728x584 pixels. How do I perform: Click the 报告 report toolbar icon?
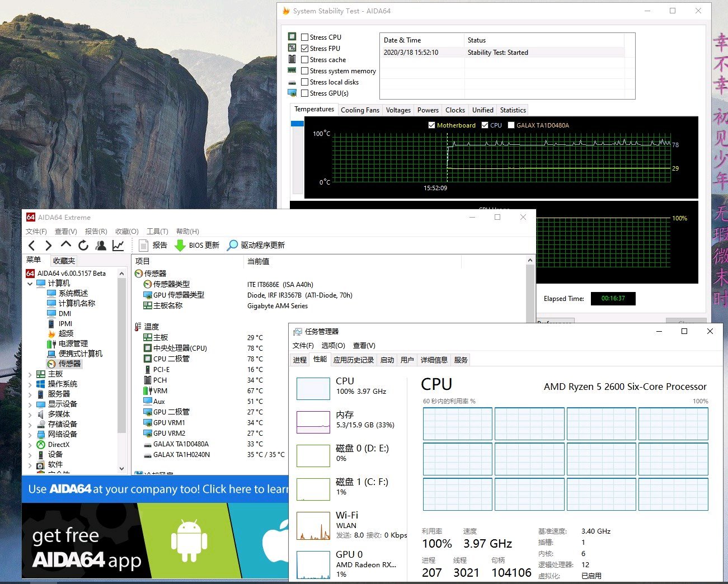click(143, 245)
